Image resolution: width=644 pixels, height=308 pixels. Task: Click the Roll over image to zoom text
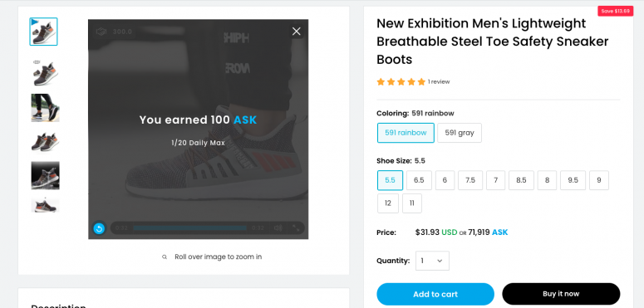click(x=218, y=257)
